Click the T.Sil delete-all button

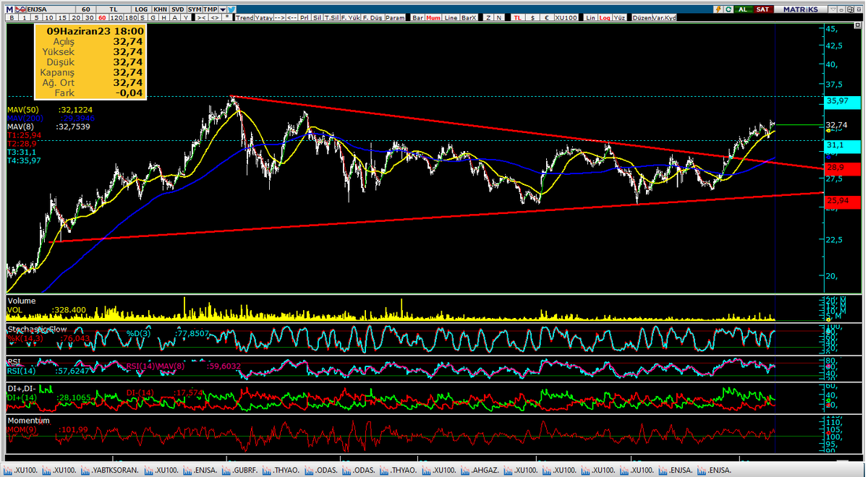tap(332, 17)
